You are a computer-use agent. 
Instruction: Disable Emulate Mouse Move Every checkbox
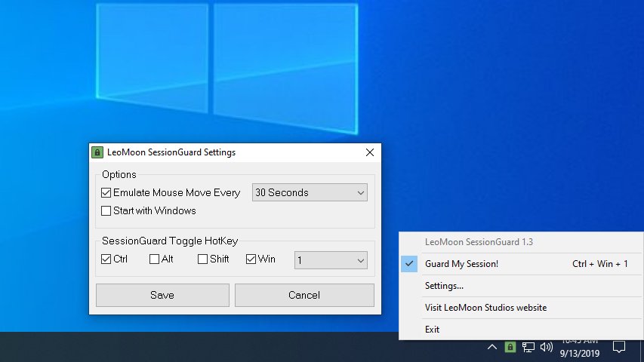[x=106, y=193]
